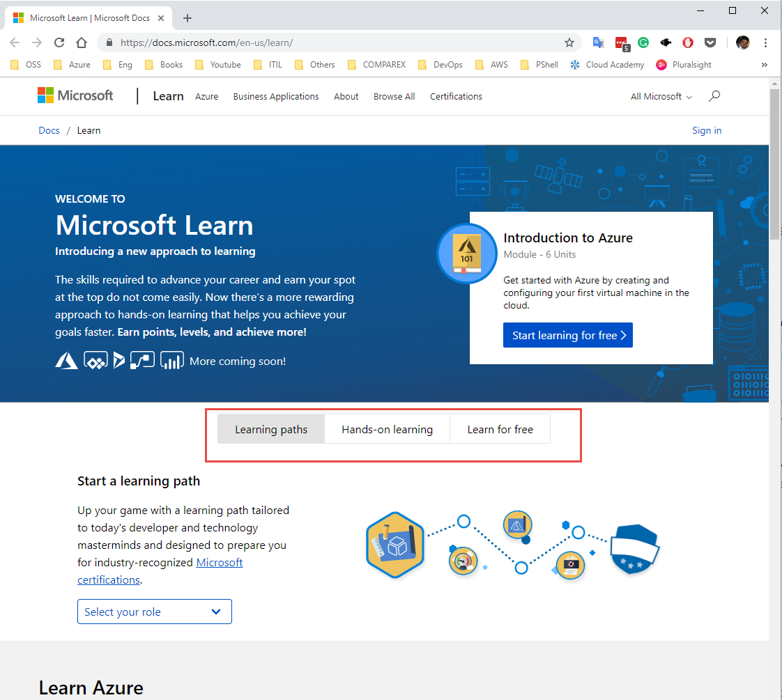Open the browser home page icon

(x=82, y=42)
